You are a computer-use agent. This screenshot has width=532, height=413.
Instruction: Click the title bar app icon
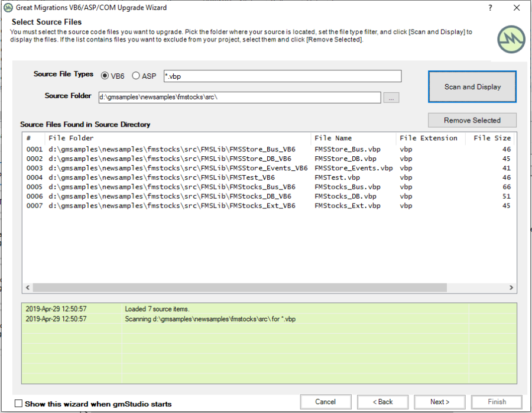[x=8, y=8]
